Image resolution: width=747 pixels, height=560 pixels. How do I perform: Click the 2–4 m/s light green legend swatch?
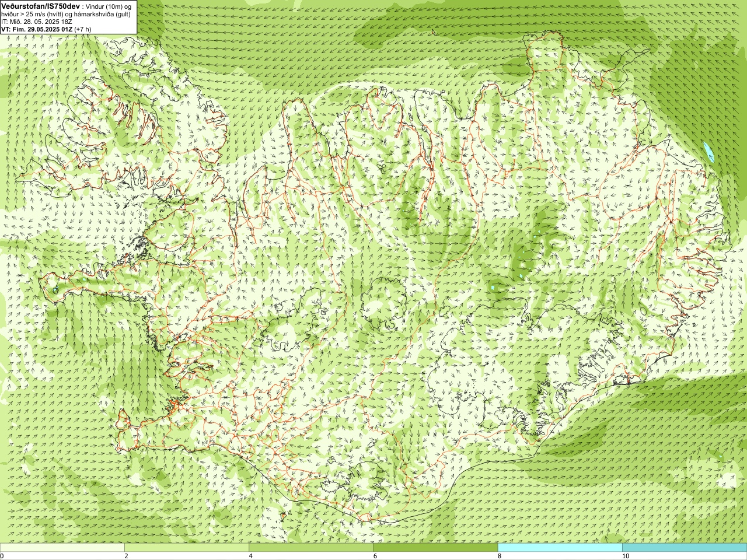tap(187, 548)
